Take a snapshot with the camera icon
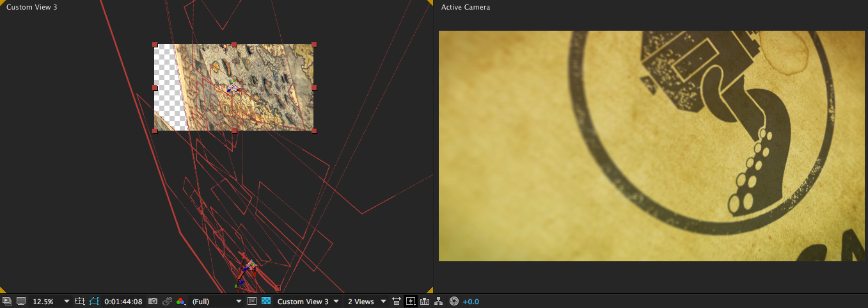868x308 pixels. (153, 301)
